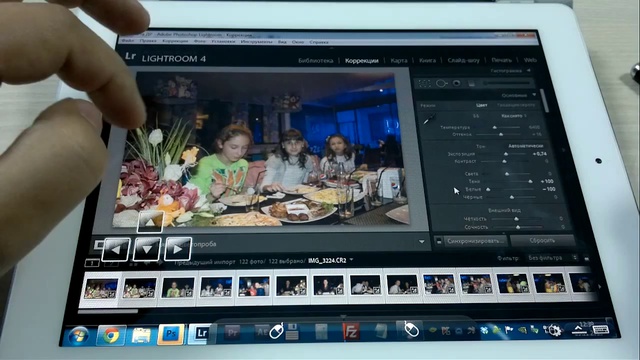
Task: Show the on-screen keyboard icon
Action: point(600,329)
